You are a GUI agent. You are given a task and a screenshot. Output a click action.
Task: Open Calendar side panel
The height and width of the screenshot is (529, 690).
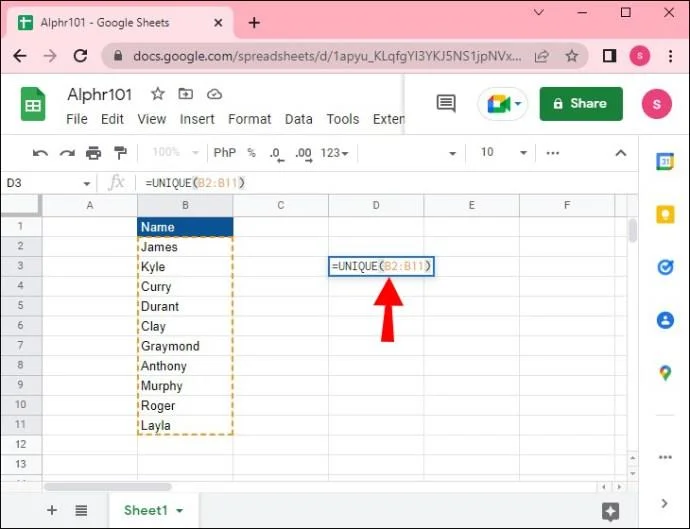pyautogui.click(x=665, y=161)
